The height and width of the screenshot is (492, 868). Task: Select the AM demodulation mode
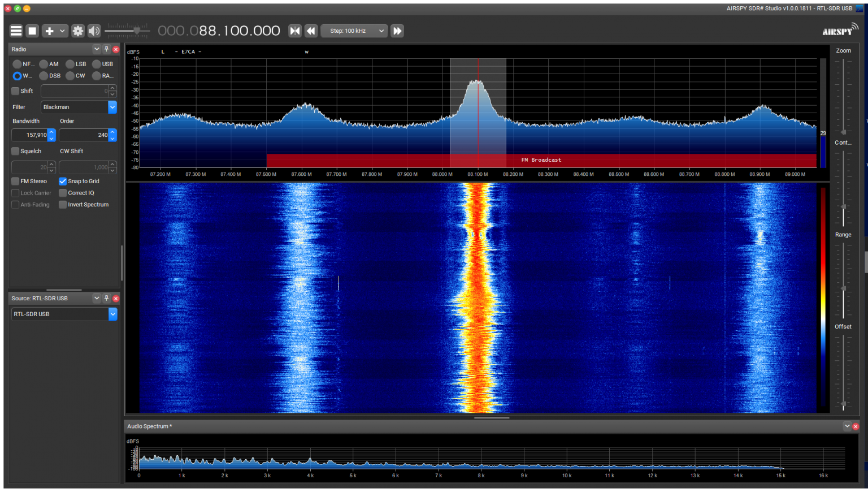click(44, 64)
